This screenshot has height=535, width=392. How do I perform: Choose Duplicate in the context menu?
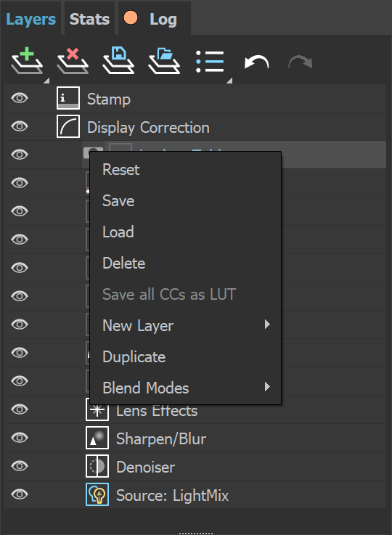point(185,357)
